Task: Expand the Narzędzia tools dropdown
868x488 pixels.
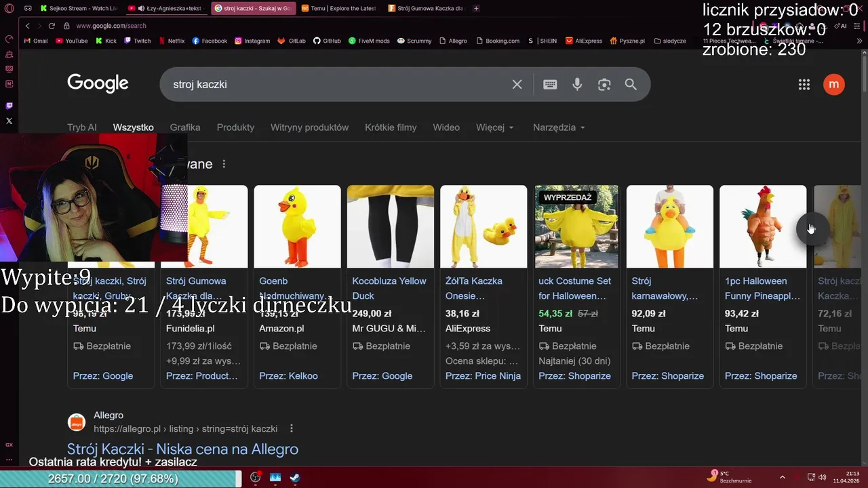Action: (x=559, y=127)
